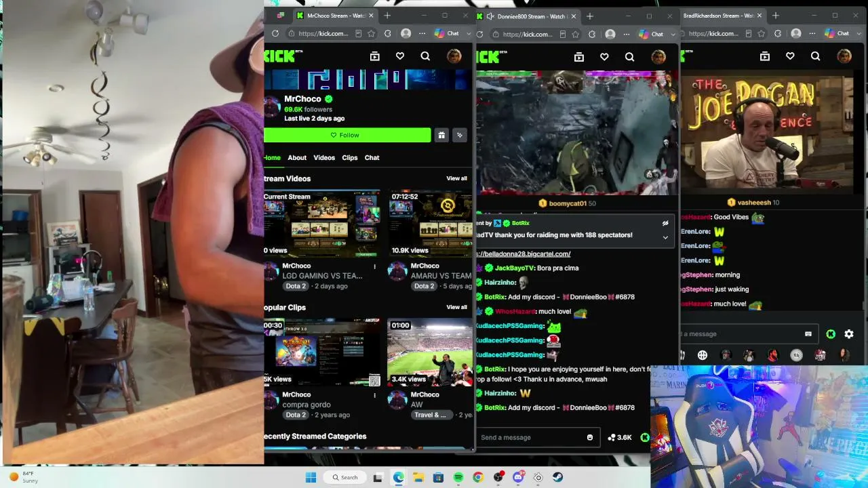The image size is (868, 488).
Task: Open Microsoft Store from the taskbar
Action: [x=438, y=477]
